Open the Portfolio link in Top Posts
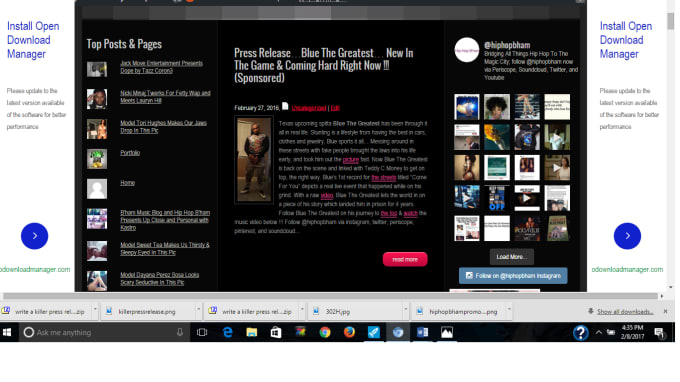 130,153
